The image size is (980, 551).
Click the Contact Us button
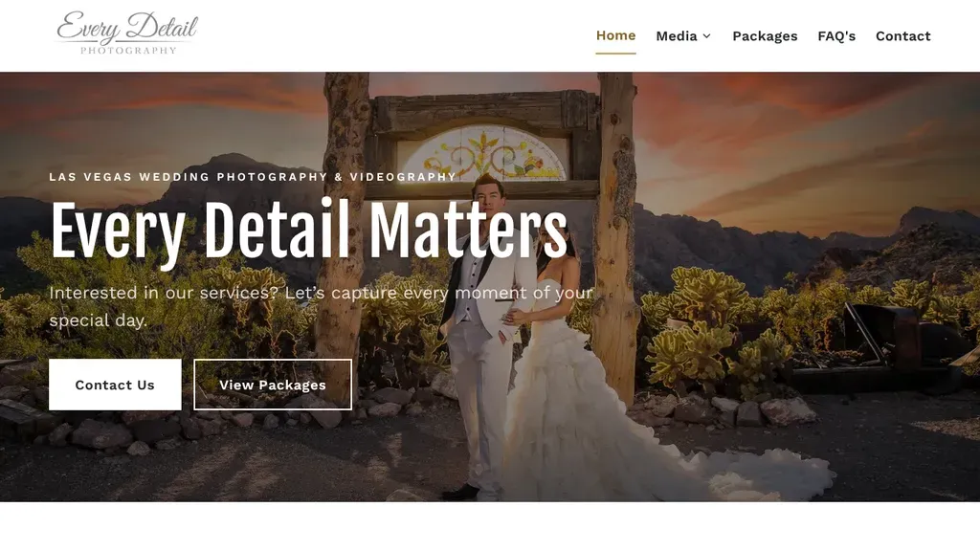pos(115,385)
